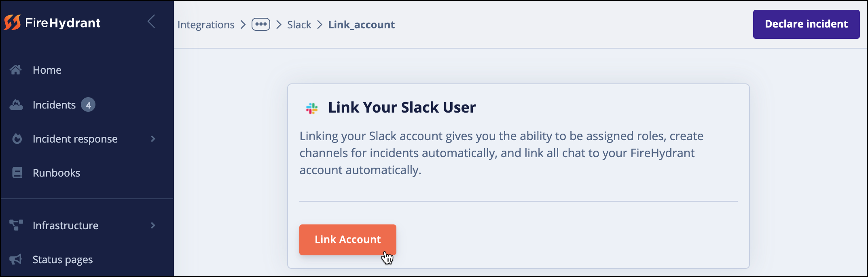The height and width of the screenshot is (277, 868).
Task: Select the Incident response flame icon
Action: (x=16, y=138)
